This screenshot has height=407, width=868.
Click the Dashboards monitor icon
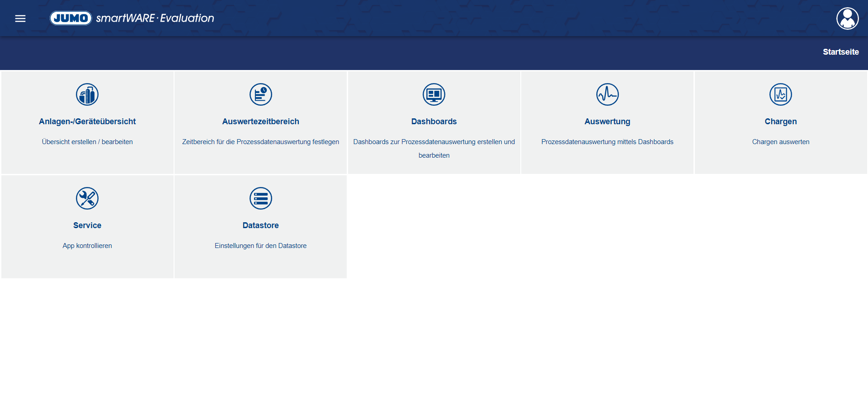pos(434,94)
